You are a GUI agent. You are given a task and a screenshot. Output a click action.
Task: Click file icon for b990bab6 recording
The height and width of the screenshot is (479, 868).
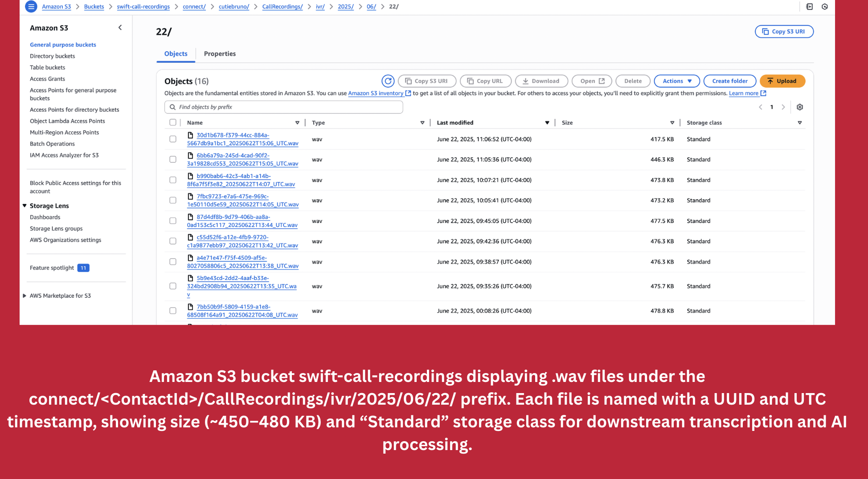pyautogui.click(x=191, y=176)
